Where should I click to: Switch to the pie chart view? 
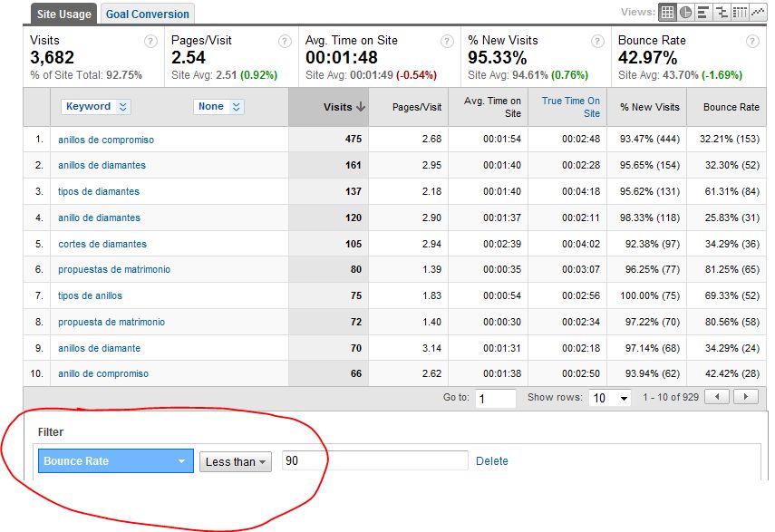(x=684, y=12)
